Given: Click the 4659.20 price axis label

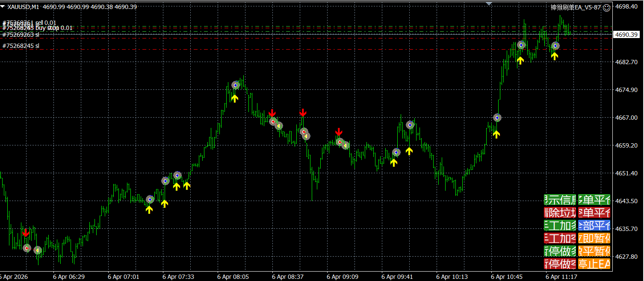Looking at the screenshot, I should tap(626, 145).
